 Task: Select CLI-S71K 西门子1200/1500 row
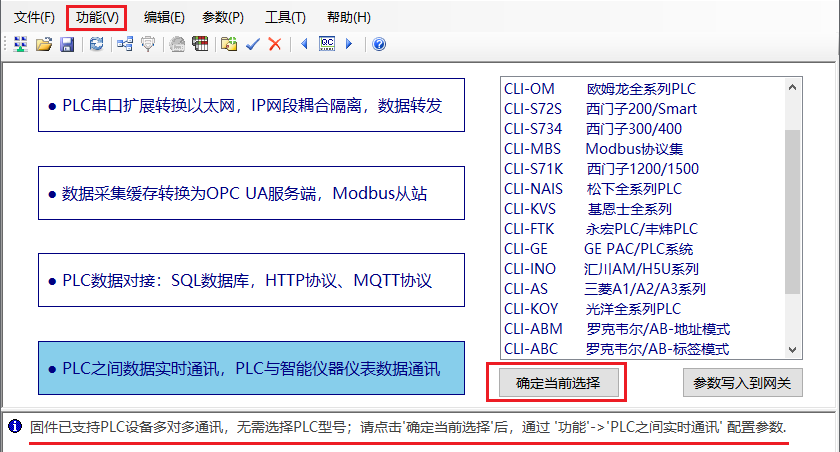click(643, 169)
